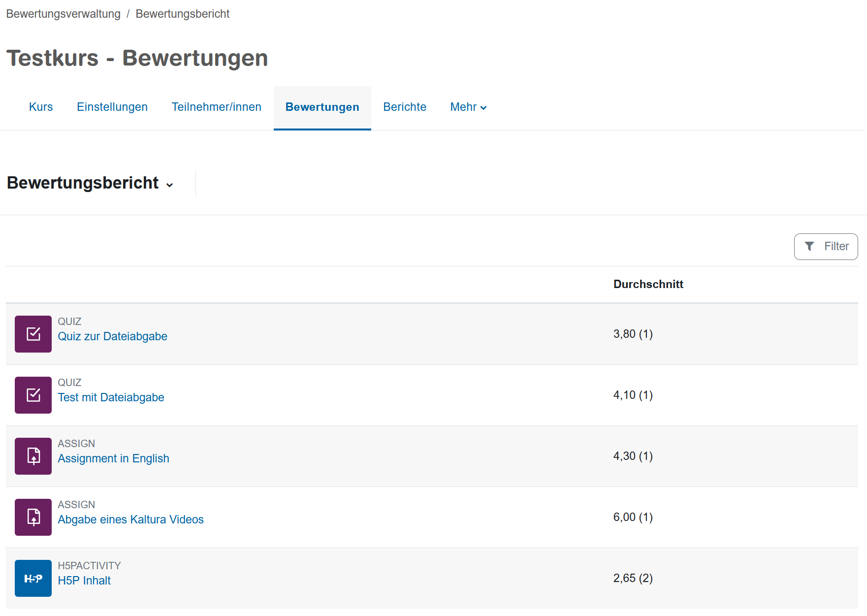Expand the Bewertungsbericht dropdown heading
The image size is (867, 616).
click(91, 183)
